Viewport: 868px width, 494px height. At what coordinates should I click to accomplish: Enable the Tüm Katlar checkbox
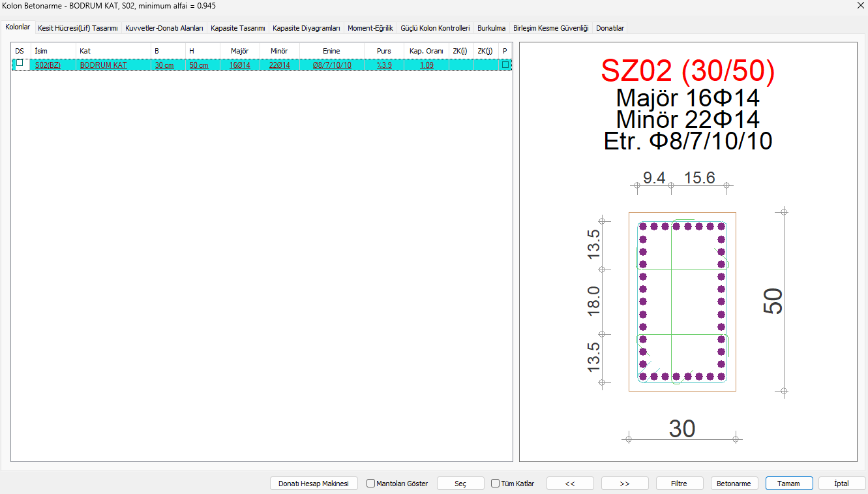pos(496,484)
